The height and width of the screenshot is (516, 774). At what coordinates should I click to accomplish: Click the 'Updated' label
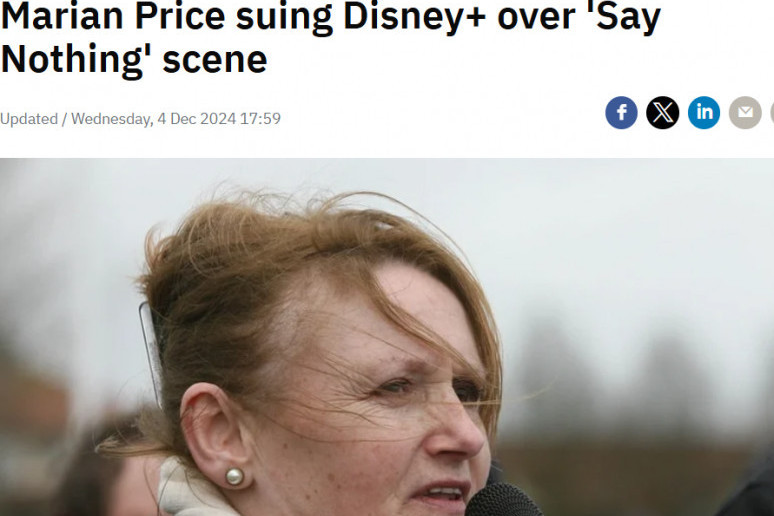[29, 119]
